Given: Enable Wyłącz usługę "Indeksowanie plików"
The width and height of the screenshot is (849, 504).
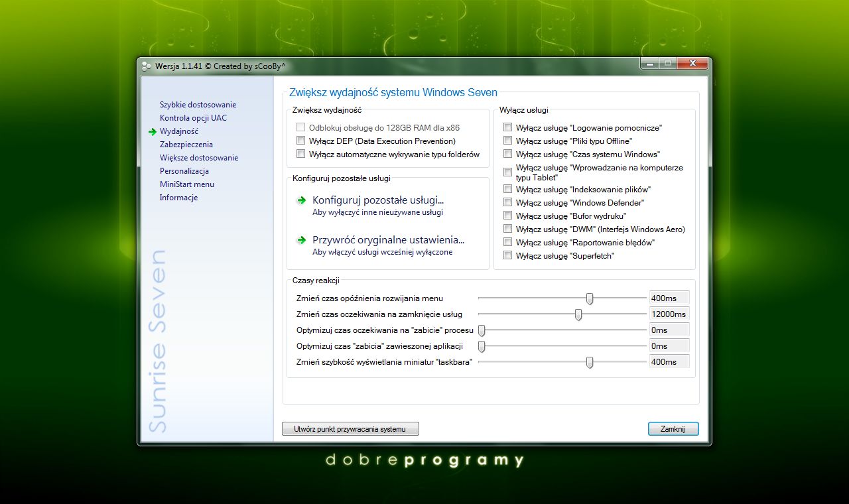Looking at the screenshot, I should point(507,189).
